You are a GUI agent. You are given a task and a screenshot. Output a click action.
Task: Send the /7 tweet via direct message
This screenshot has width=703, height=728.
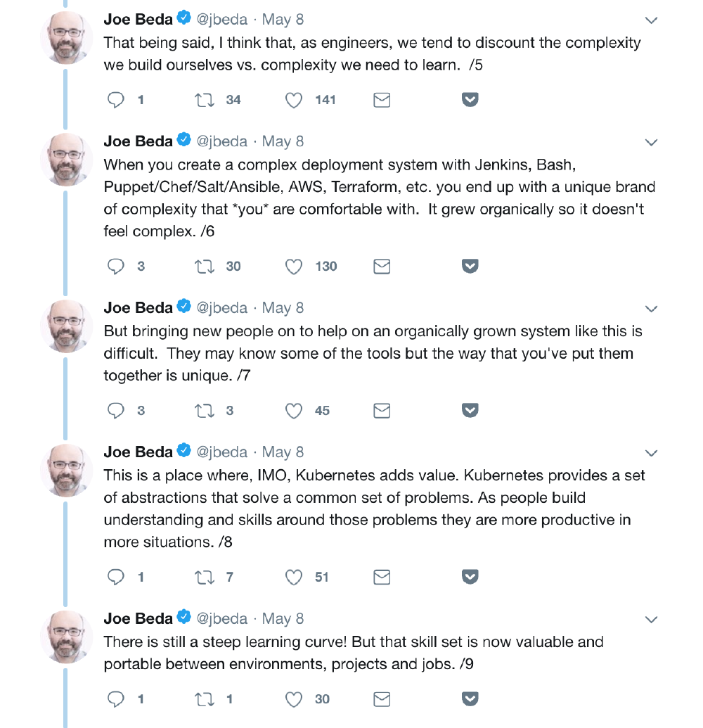pyautogui.click(x=382, y=411)
